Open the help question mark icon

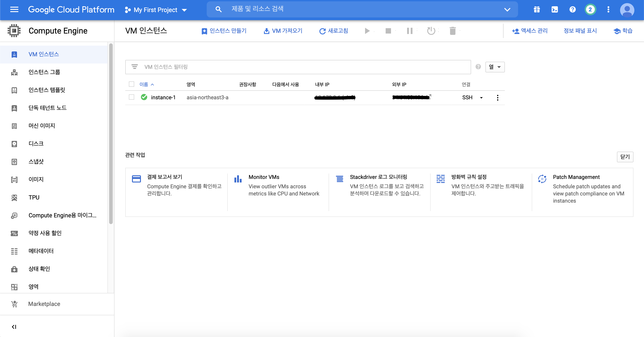pos(572,10)
